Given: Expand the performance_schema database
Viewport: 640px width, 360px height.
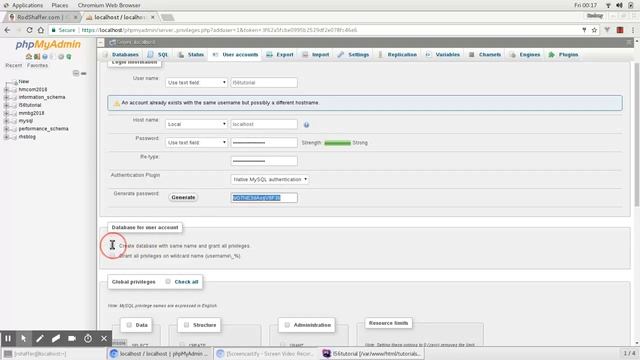Looking at the screenshot, I should point(6,129).
